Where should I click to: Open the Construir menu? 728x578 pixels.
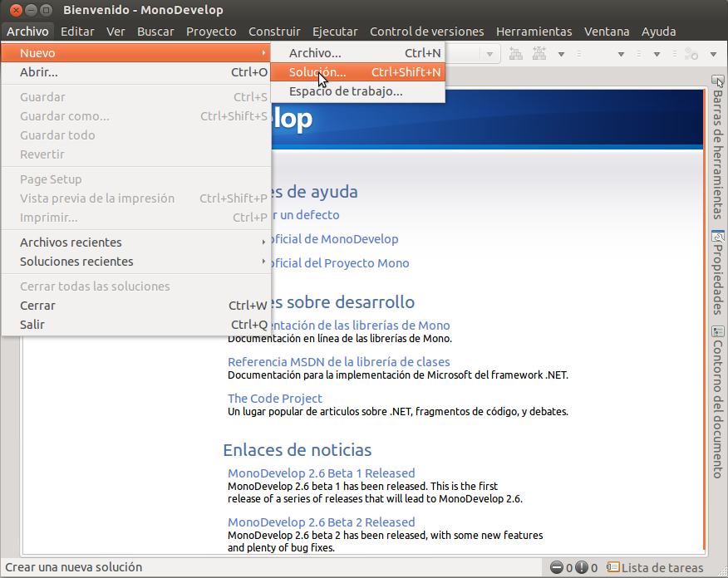tap(274, 32)
